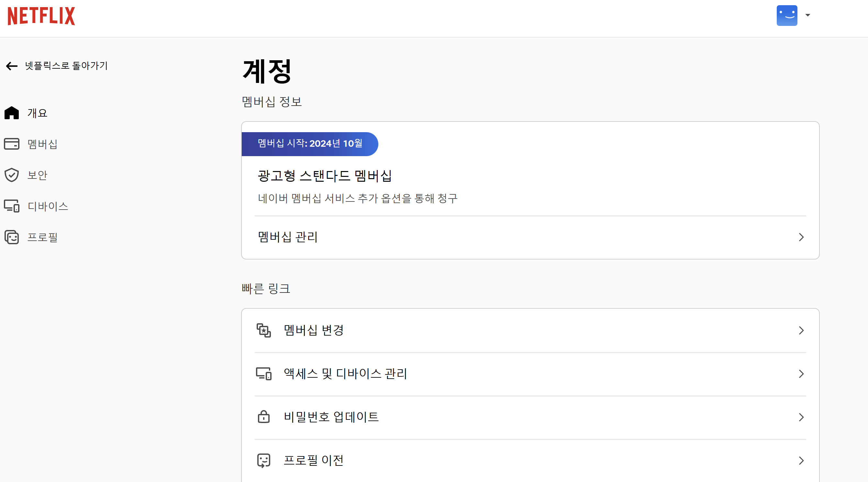
Task: Click the chevron next to 멤버십 변경
Action: 801,330
